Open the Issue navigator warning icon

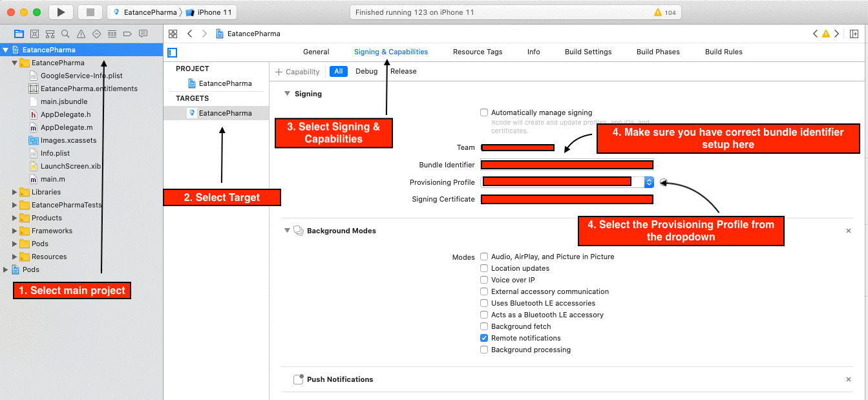81,34
